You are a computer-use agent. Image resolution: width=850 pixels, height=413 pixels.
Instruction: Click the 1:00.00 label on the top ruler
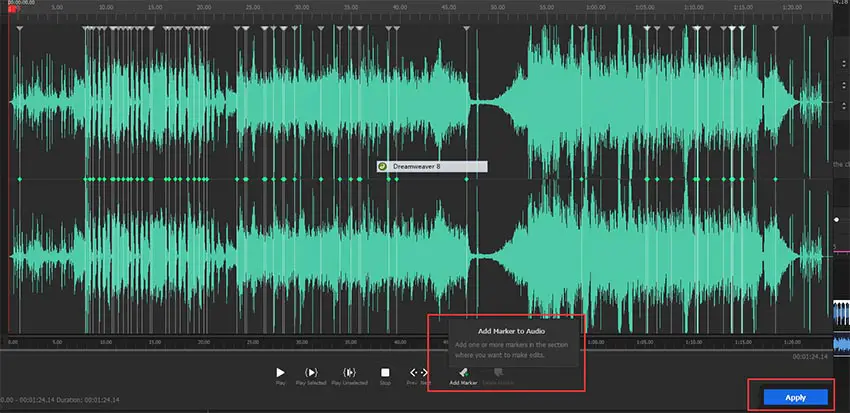click(595, 8)
